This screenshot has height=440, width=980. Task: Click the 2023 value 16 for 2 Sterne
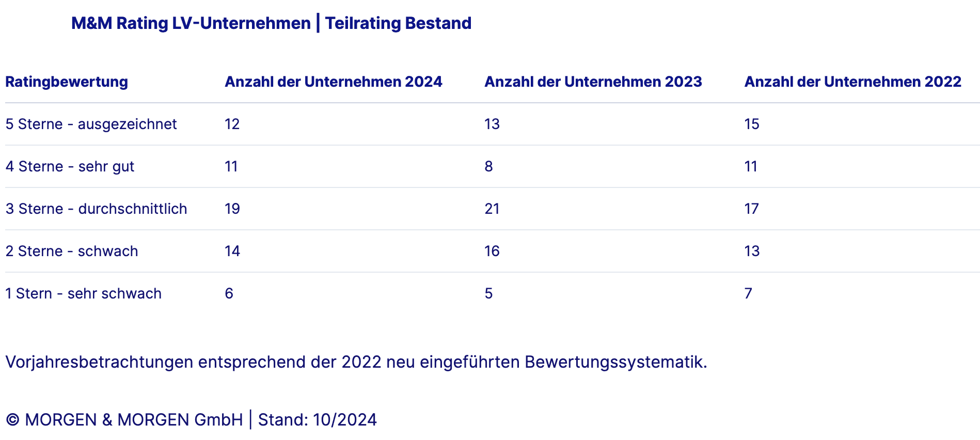click(x=492, y=251)
